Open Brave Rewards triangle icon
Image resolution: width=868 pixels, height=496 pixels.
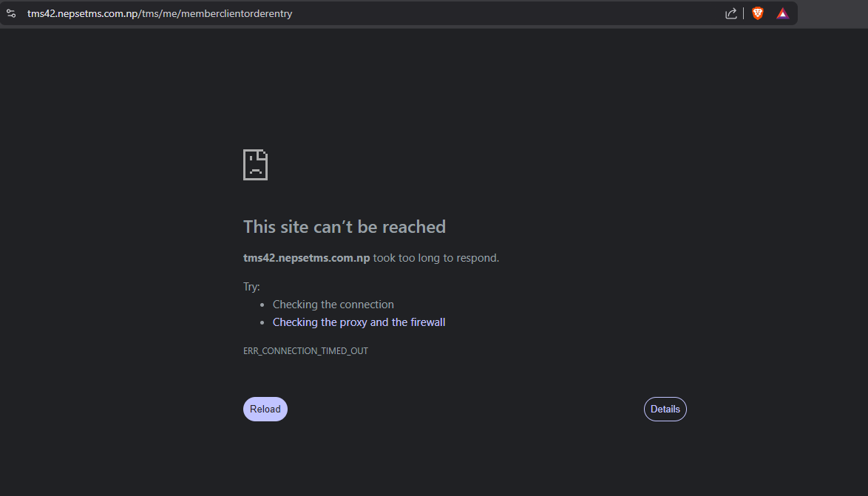782,13
